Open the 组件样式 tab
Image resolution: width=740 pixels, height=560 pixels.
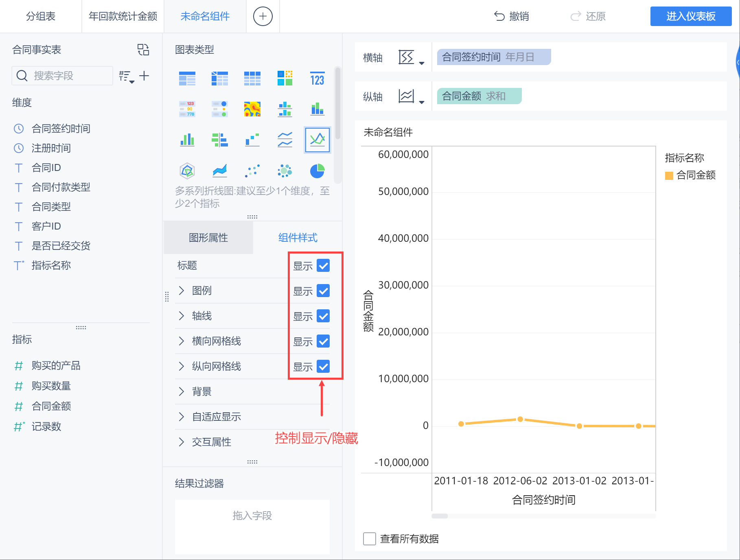coord(298,238)
